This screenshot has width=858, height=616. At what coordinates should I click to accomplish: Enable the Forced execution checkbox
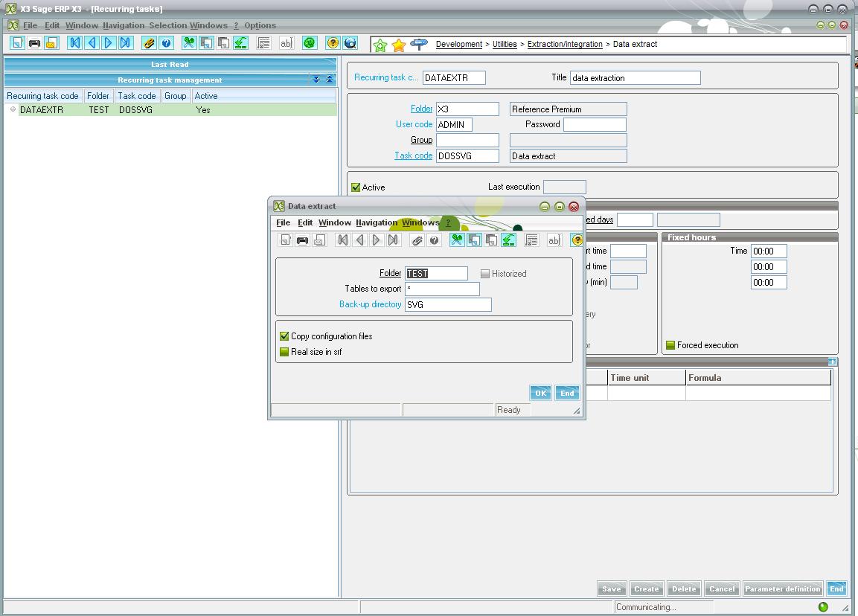click(x=670, y=345)
